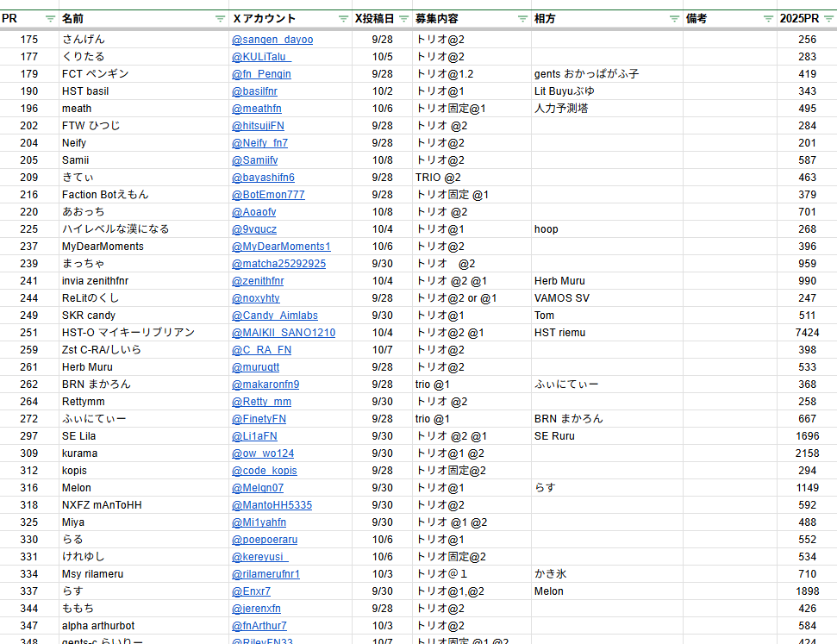837x644 pixels.
Task: Select the partner cell '人力予測塔'
Action: pyautogui.click(x=608, y=109)
